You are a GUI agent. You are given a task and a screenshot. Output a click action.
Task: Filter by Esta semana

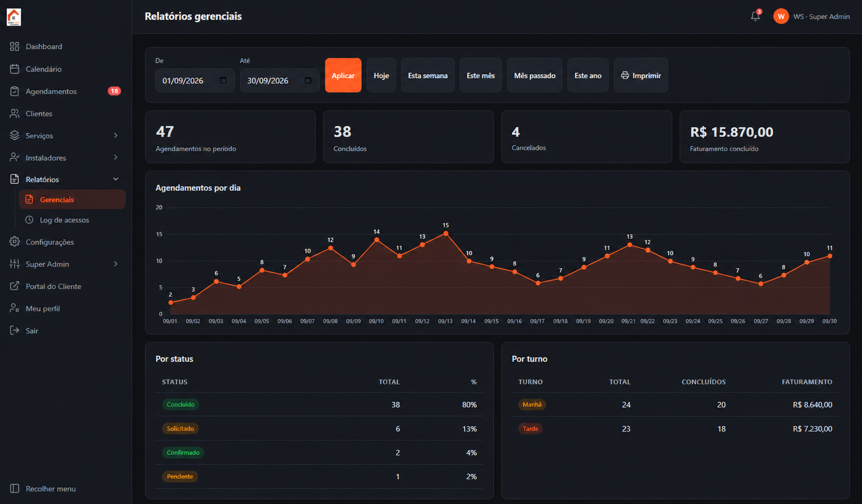(428, 75)
